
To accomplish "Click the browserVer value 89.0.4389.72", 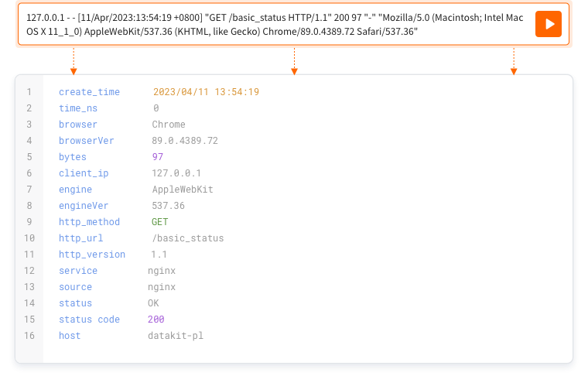I will click(184, 141).
